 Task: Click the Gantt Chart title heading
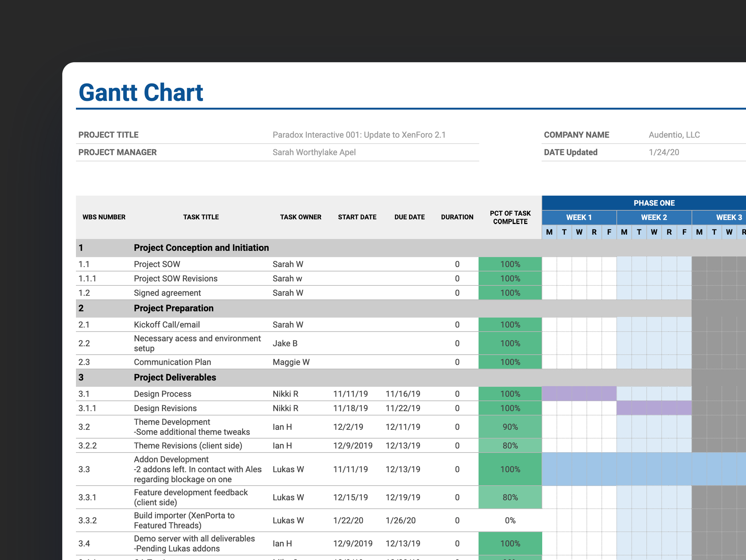coord(141,93)
